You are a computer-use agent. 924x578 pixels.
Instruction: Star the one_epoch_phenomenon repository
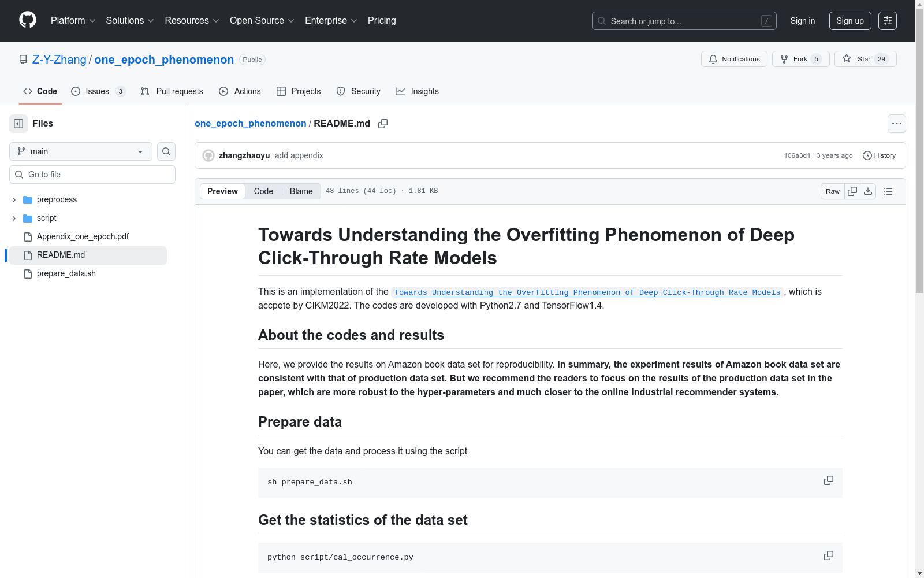[865, 59]
